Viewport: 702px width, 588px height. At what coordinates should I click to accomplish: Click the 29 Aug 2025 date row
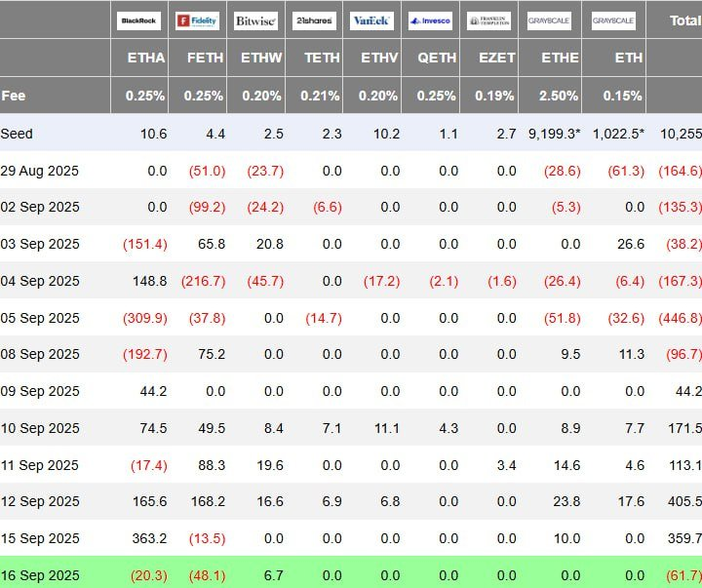click(x=39, y=171)
